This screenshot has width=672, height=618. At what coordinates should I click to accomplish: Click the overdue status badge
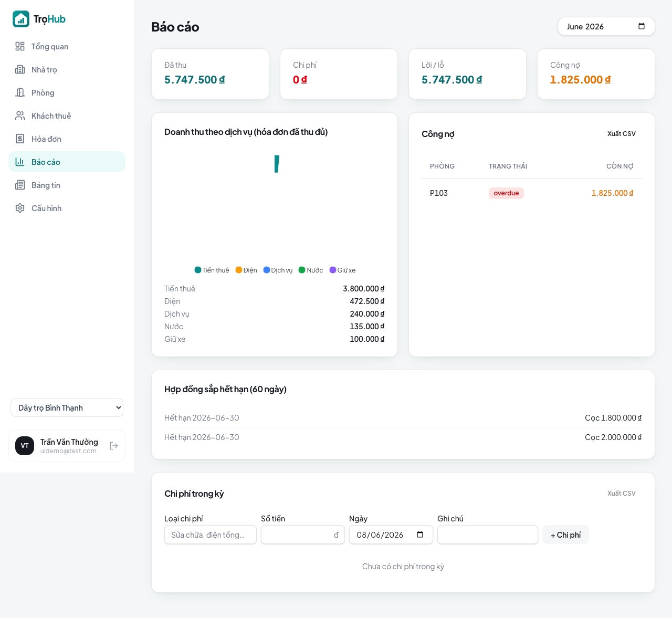pyautogui.click(x=506, y=193)
